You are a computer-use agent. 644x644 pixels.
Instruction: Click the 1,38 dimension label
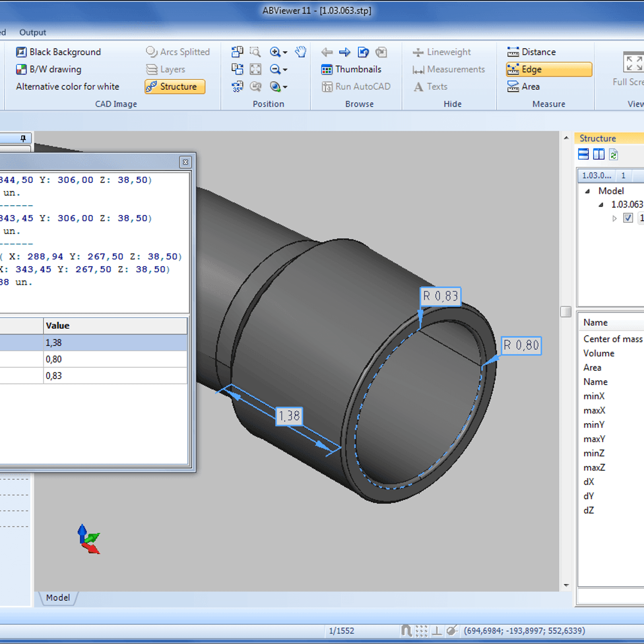(289, 416)
